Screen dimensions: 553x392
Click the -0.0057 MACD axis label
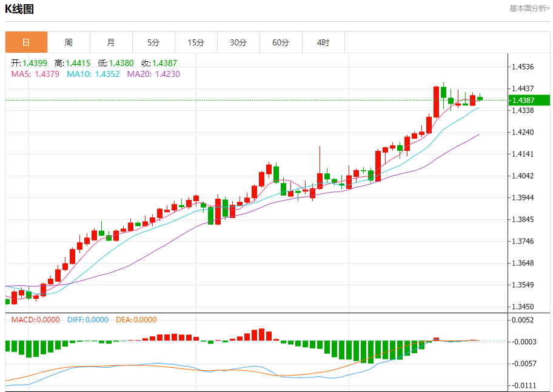[x=523, y=364]
